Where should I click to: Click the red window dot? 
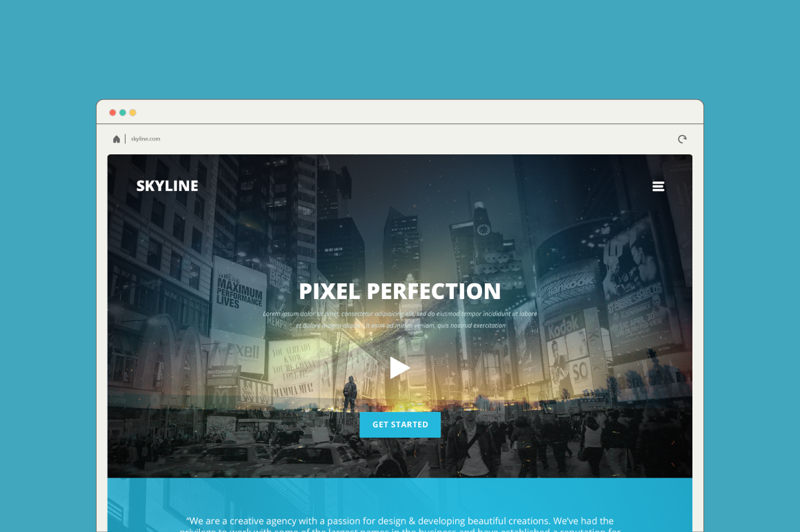[x=112, y=112]
